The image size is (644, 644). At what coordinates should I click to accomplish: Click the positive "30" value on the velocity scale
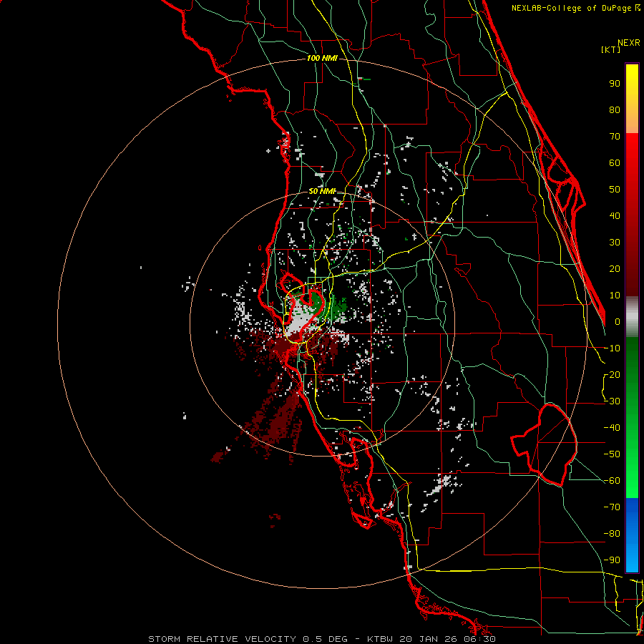click(x=615, y=243)
